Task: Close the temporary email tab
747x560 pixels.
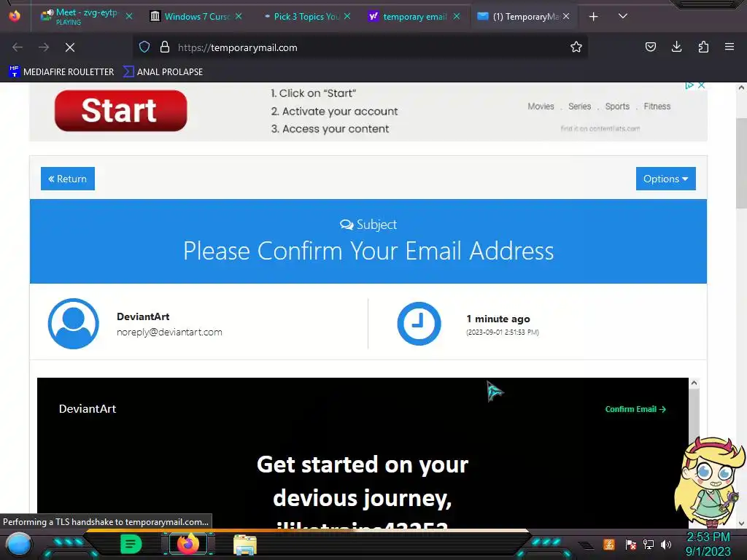Action: [x=457, y=16]
